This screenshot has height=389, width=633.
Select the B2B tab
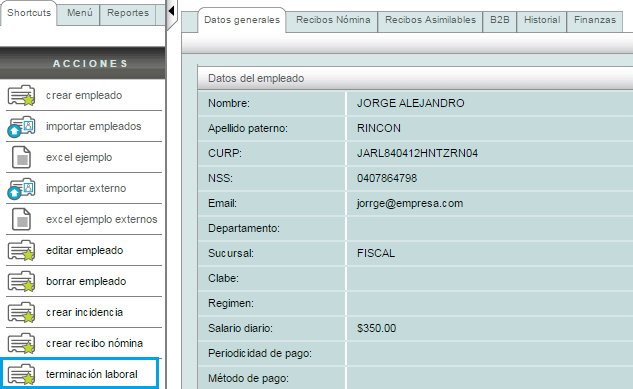[x=500, y=20]
